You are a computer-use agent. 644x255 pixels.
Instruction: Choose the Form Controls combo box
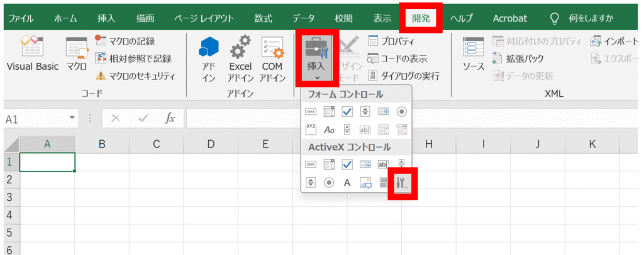coord(329,112)
